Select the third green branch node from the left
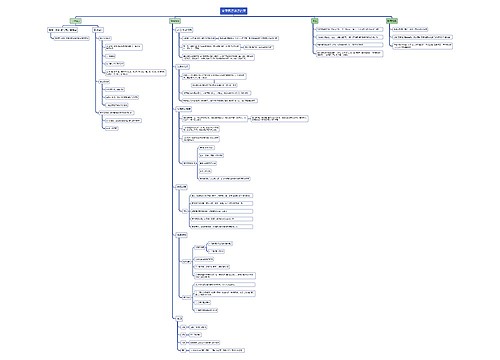This screenshot has width=500, height=360. coord(315,21)
